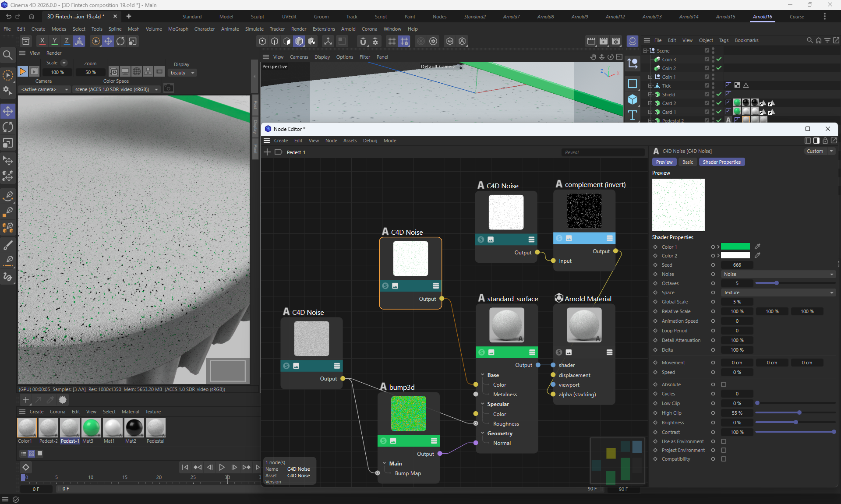Click the Shader Properties button
This screenshot has width=841, height=504.
(x=721, y=162)
